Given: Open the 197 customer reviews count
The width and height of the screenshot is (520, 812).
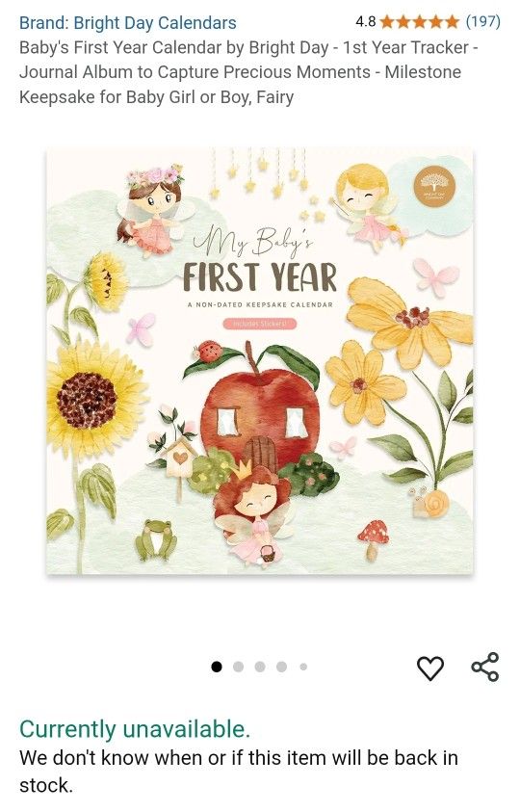Looking at the screenshot, I should click(483, 22).
